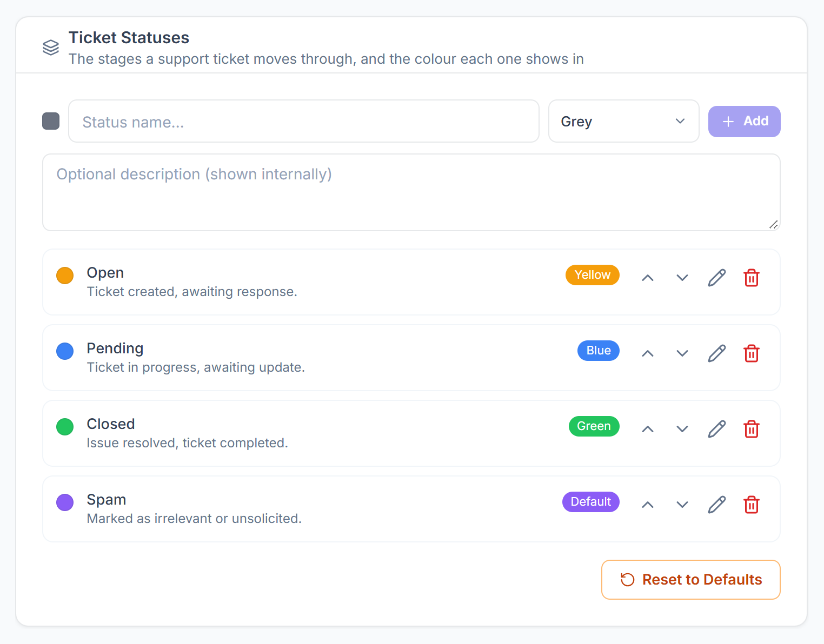824x644 pixels.
Task: Move the Pending status up
Action: 648,353
